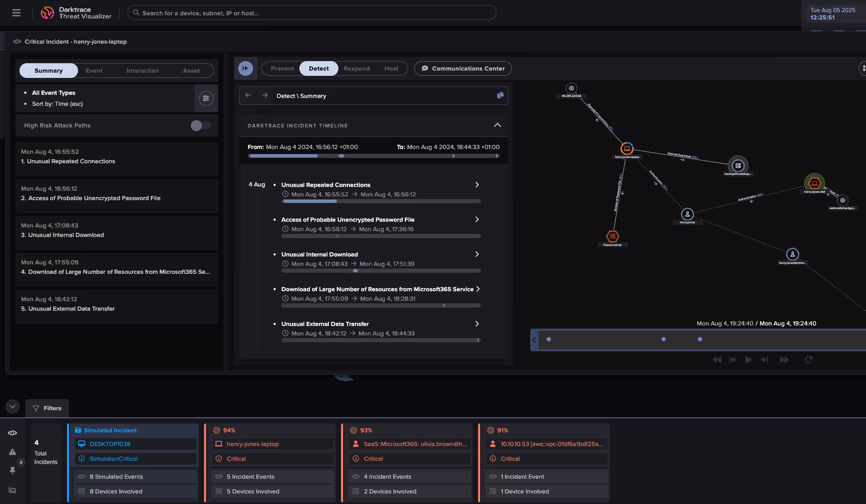Screen dimensions: 866x504
Task: Select event 4 Download of Large Number of Resources
Action: pyautogui.click(x=116, y=270)
